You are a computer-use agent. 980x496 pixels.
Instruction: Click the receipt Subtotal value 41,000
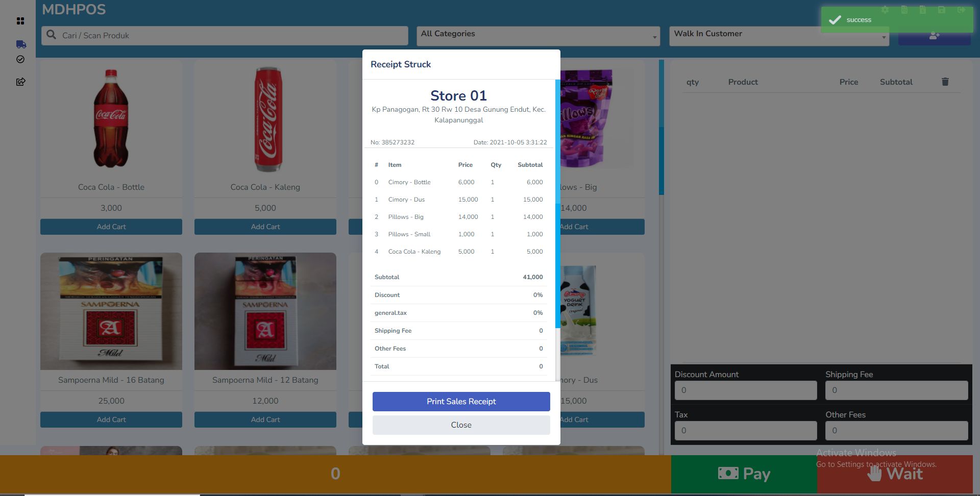coord(533,277)
